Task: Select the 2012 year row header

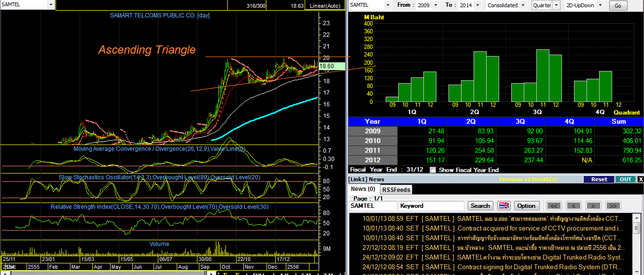Action: [373, 160]
